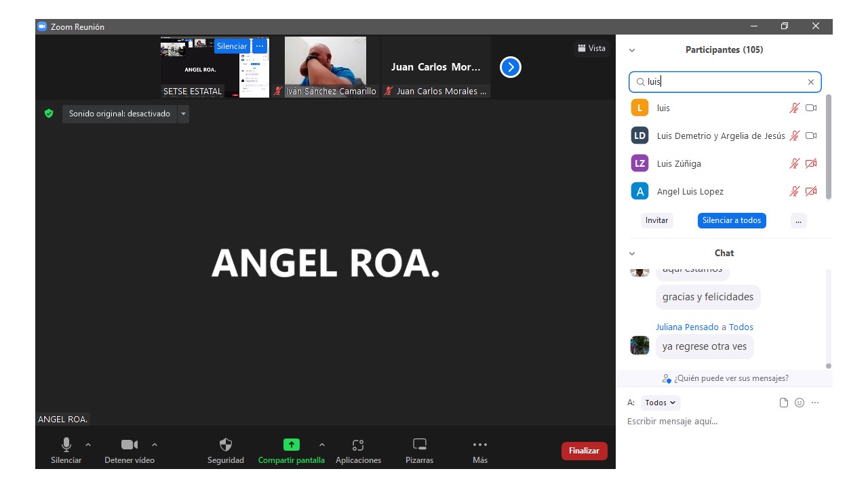Open three-dot menu on SETSE ESTATAL thumbnail
This screenshot has height=488, width=868.
tap(260, 46)
